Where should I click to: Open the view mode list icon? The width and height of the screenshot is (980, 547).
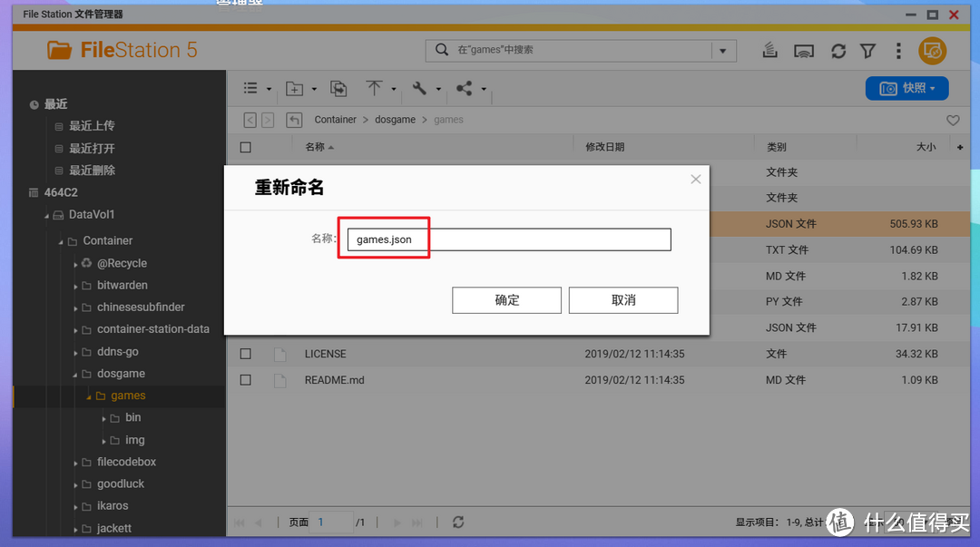coord(250,88)
